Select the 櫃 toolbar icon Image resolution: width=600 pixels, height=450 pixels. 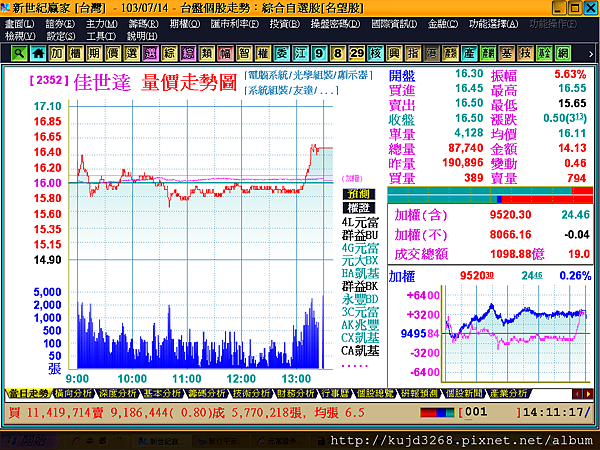tap(75, 53)
